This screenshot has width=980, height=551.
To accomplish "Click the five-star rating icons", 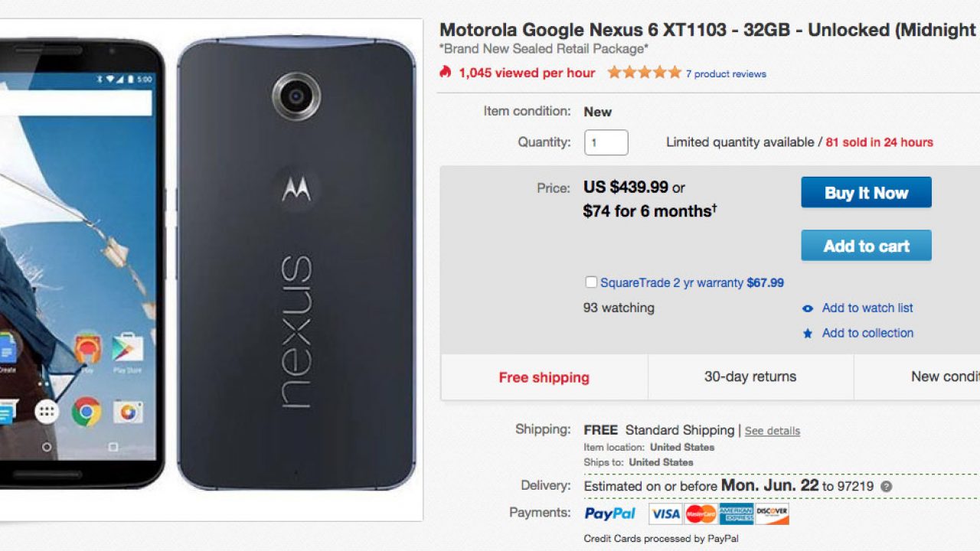I will [644, 73].
